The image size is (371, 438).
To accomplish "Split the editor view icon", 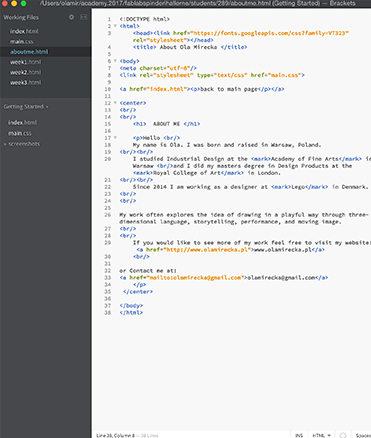I will [x=83, y=17].
